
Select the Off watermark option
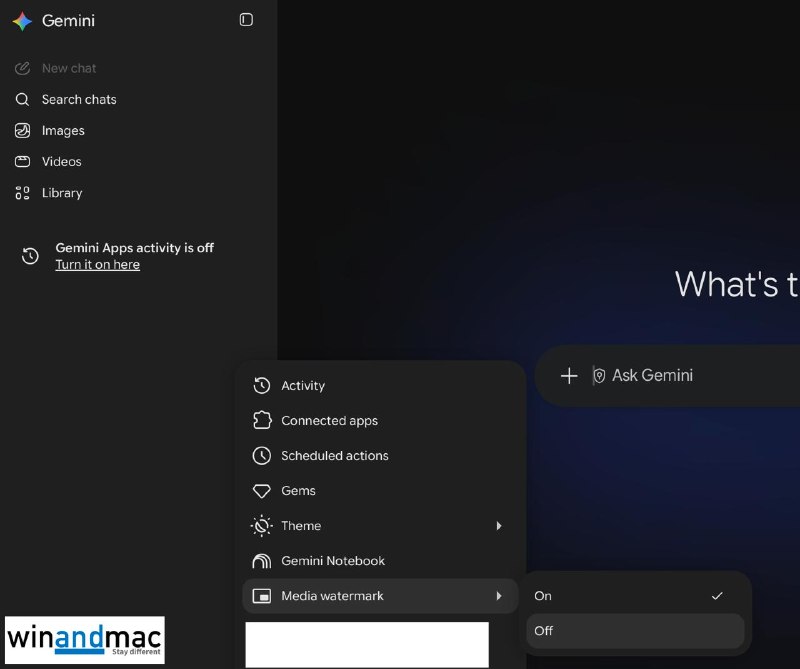(x=635, y=631)
